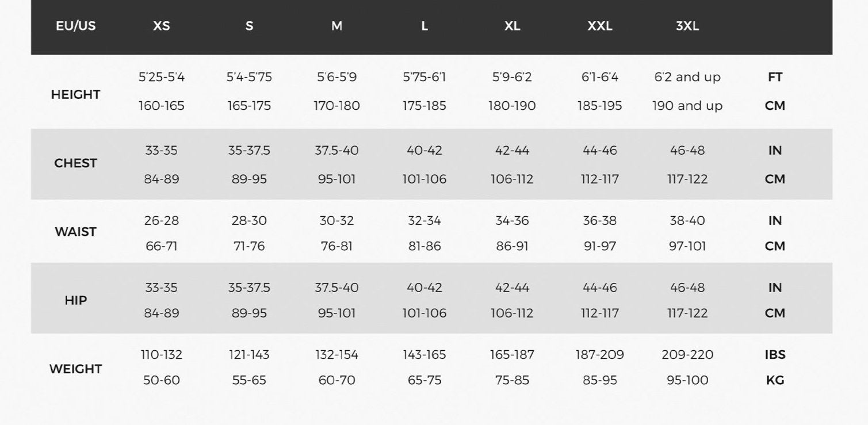Viewport: 868px width, 425px height.
Task: Click the HIP row label
Action: (x=76, y=301)
